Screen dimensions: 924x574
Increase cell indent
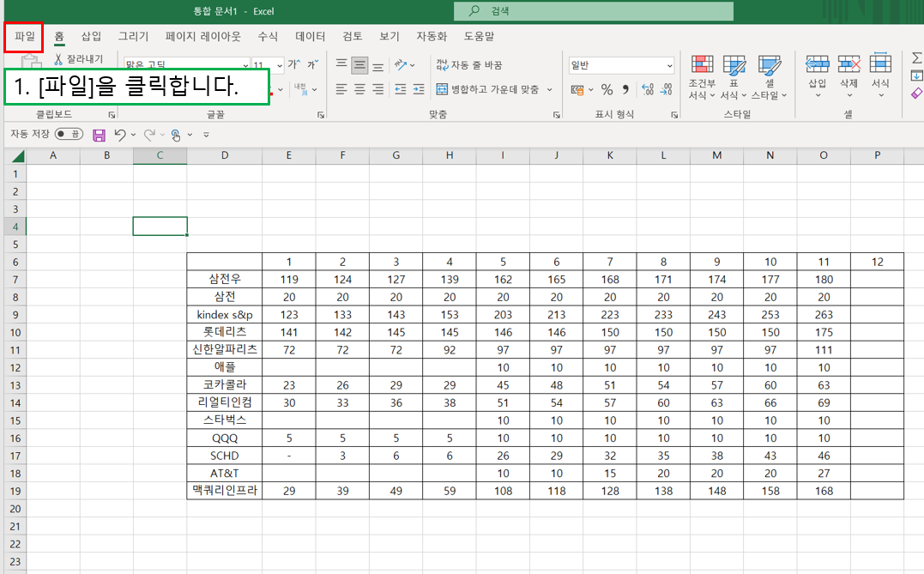[419, 89]
